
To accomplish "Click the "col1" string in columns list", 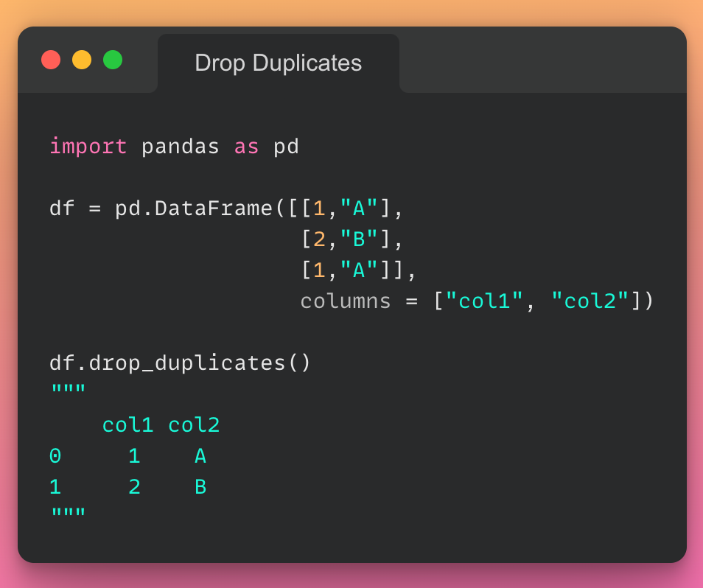I will point(484,301).
